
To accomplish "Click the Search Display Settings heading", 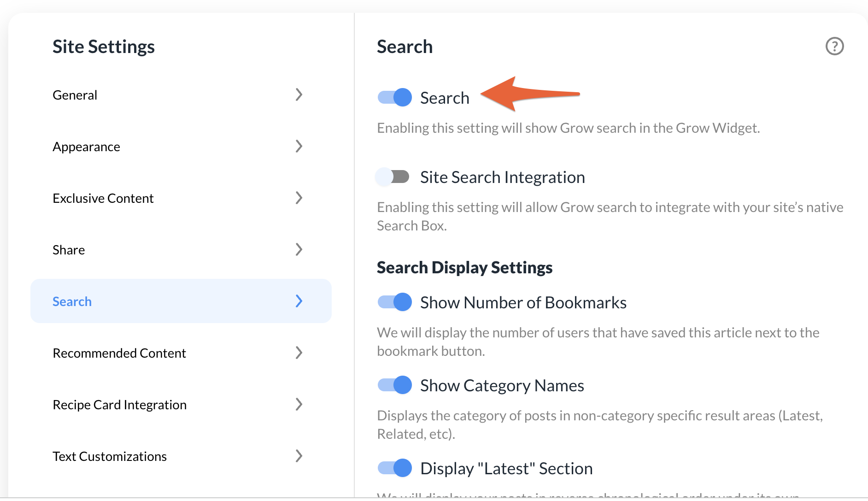I will pyautogui.click(x=464, y=268).
